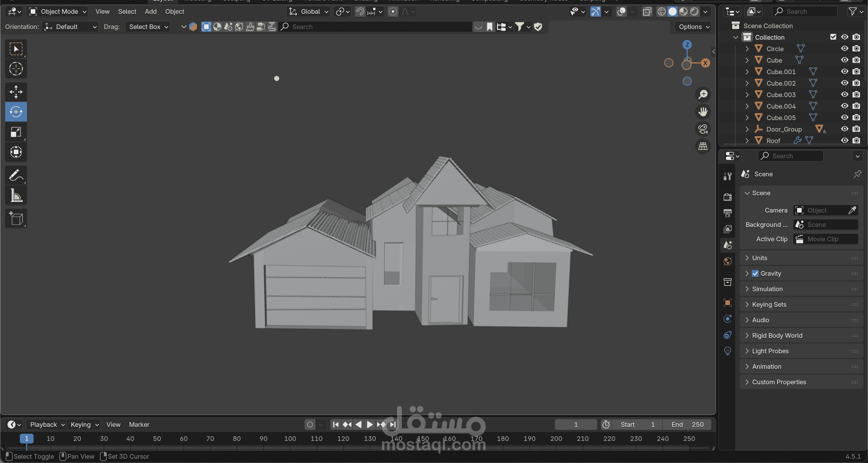This screenshot has width=868, height=463.
Task: Uncheck the Gravity checkbox
Action: coord(755,273)
